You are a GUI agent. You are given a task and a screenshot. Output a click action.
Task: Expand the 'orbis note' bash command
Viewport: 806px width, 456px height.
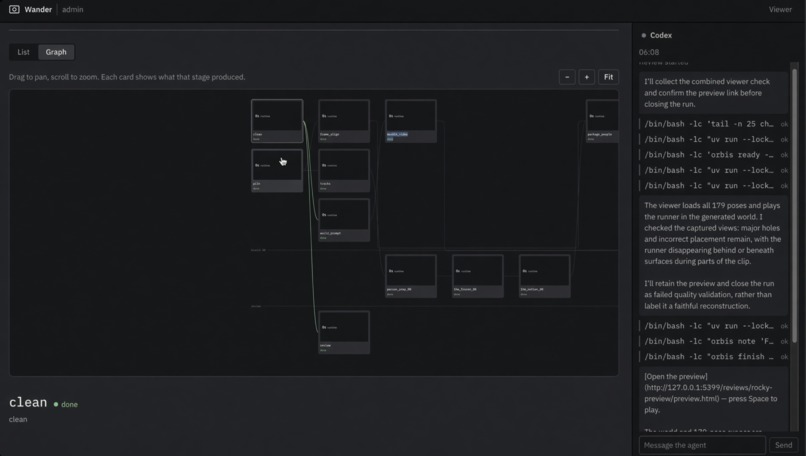point(713,341)
